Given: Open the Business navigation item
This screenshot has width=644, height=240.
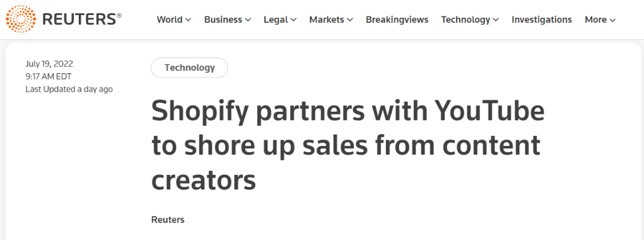Looking at the screenshot, I should 223,20.
